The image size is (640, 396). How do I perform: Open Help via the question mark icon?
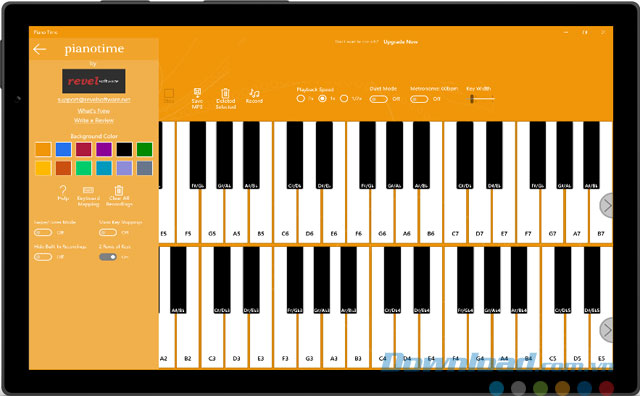pyautogui.click(x=63, y=190)
